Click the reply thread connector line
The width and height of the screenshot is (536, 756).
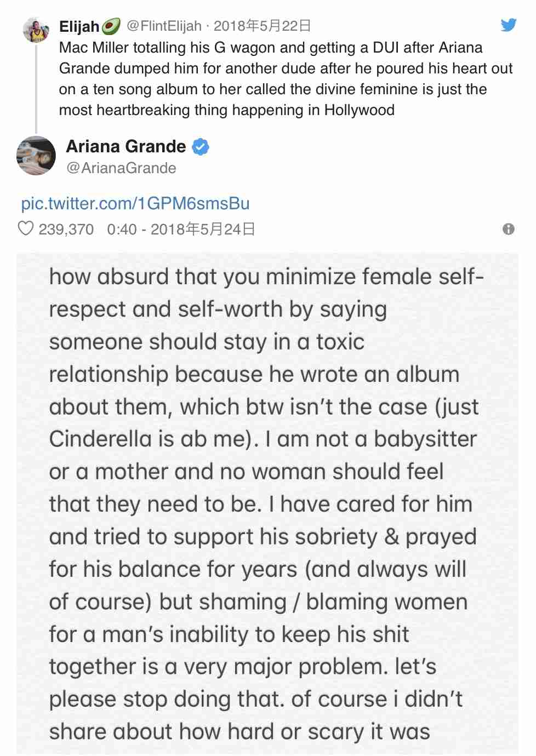tap(36, 89)
